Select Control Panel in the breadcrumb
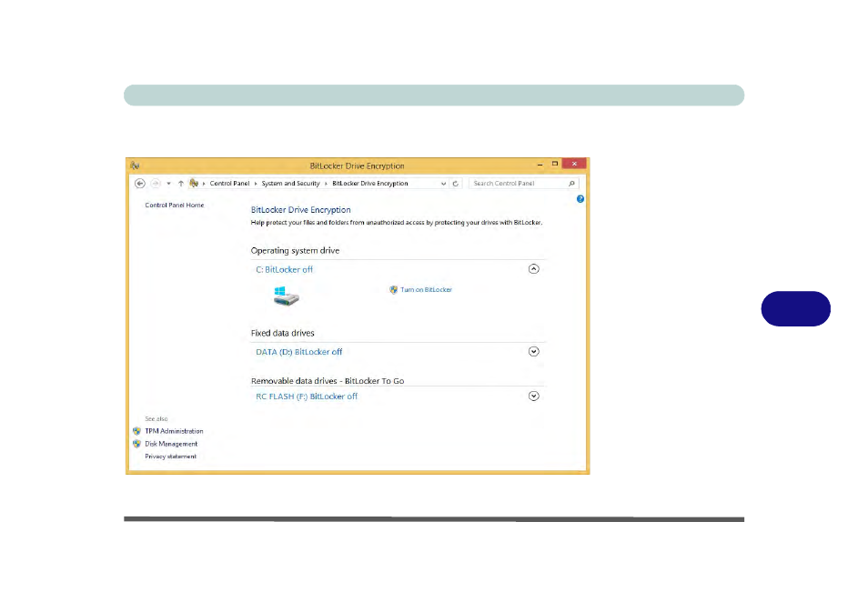 [229, 183]
